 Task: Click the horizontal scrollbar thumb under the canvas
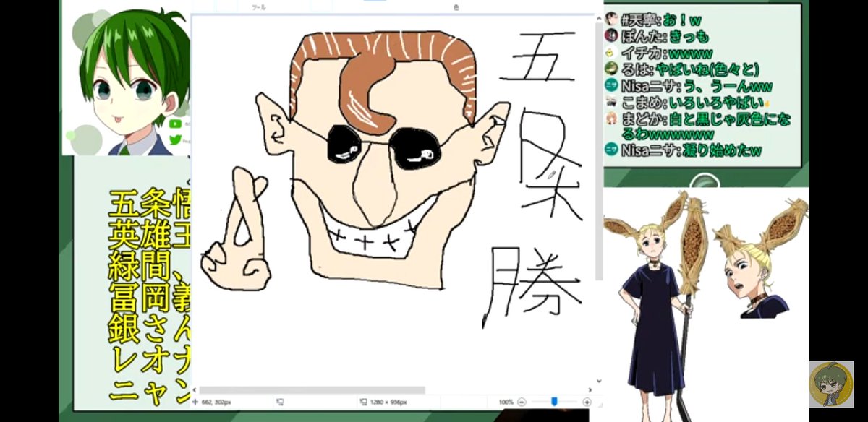[x=312, y=390]
